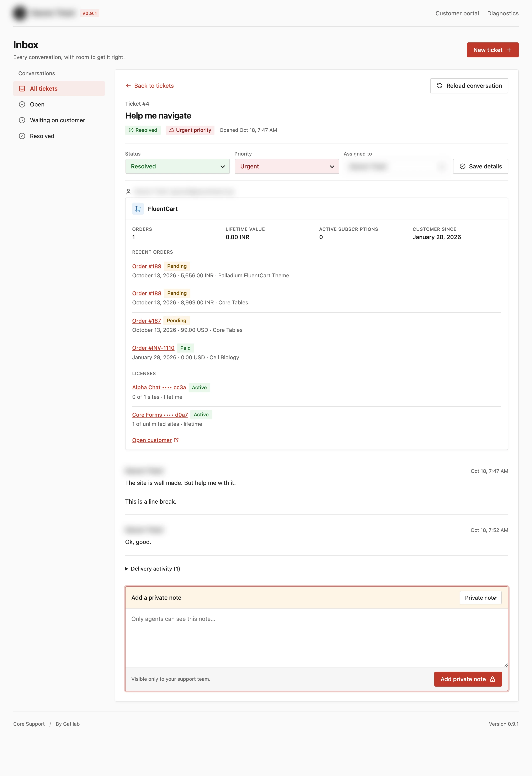Open Order #188 link
This screenshot has width=532, height=776.
tap(147, 293)
